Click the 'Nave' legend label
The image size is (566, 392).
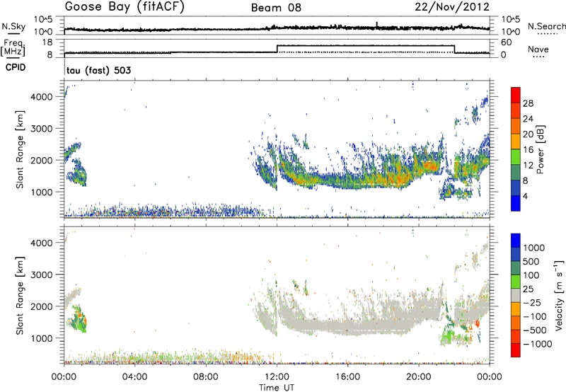[x=538, y=49]
